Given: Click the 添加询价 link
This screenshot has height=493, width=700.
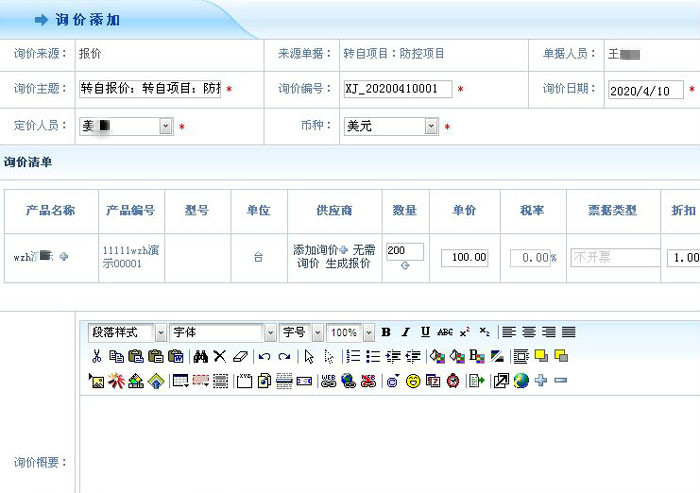Looking at the screenshot, I should (316, 249).
